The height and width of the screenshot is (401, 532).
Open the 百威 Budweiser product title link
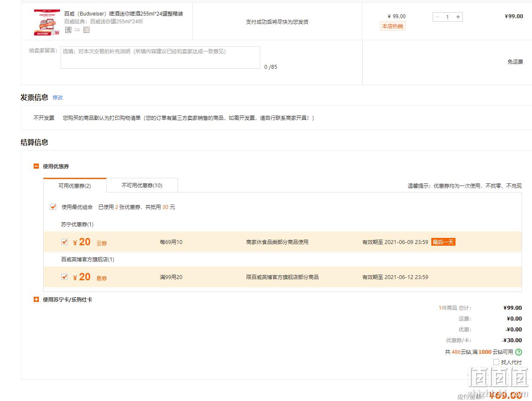pos(124,14)
